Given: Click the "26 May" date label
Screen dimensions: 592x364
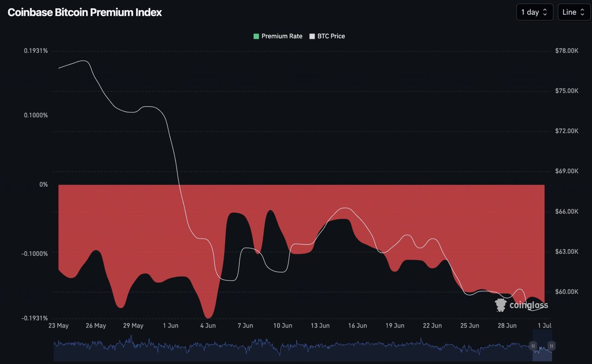Looking at the screenshot, I should [x=96, y=326].
